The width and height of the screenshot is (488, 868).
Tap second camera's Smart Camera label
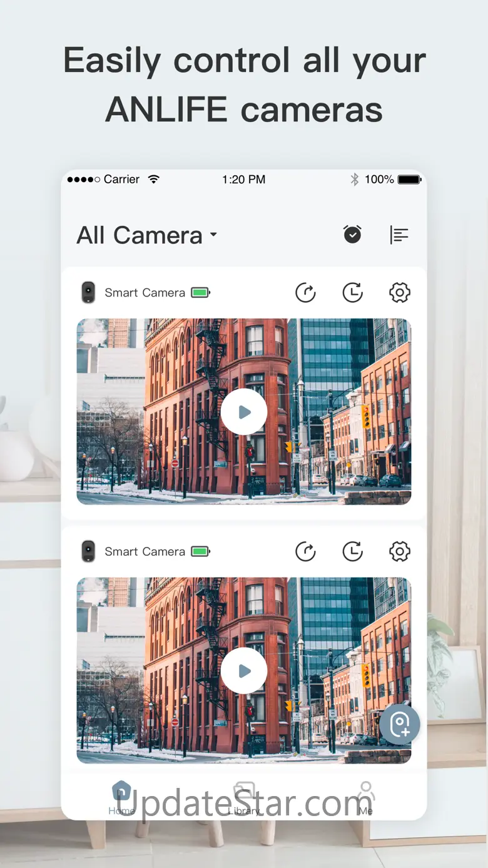tap(145, 551)
